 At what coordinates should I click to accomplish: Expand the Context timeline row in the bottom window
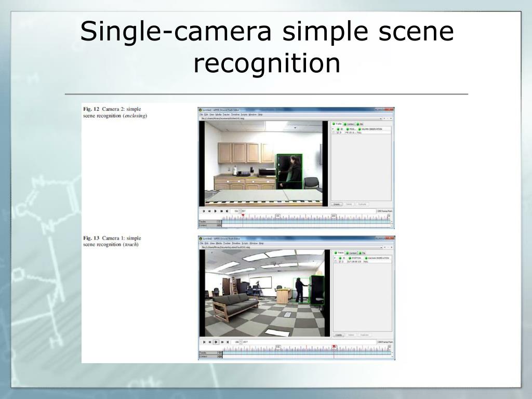pos(220,356)
